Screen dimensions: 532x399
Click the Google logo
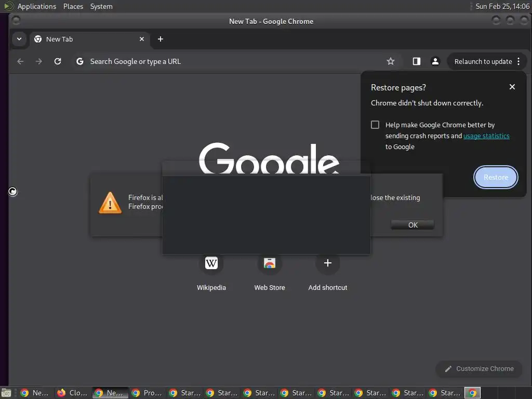[269, 158]
